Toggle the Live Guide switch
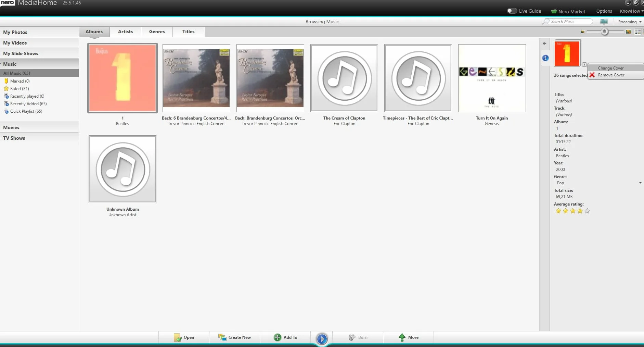644x347 pixels. click(512, 11)
